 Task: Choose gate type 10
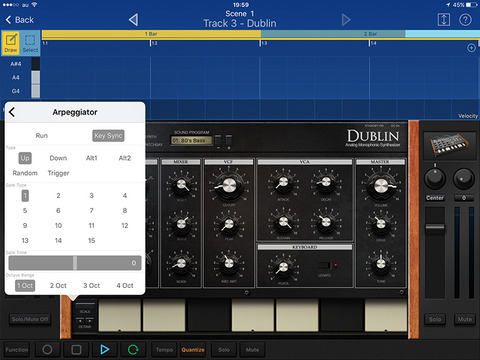pyautogui.click(x=58, y=225)
